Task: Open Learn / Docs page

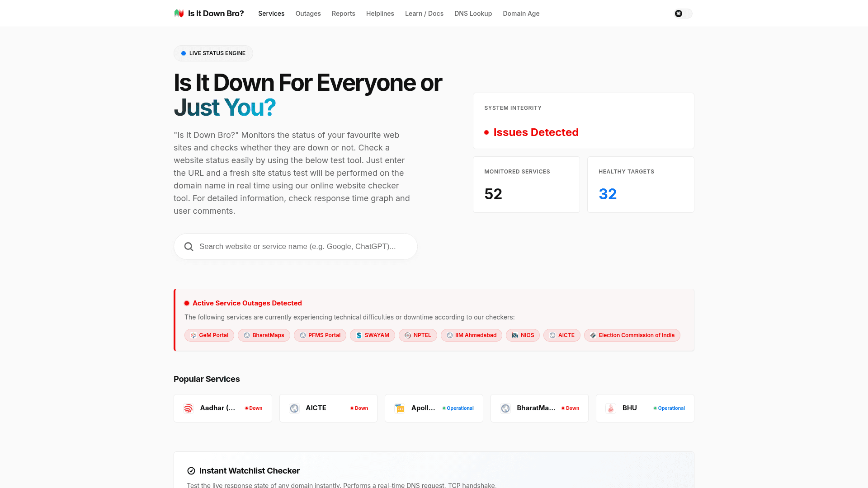Action: click(x=424, y=14)
